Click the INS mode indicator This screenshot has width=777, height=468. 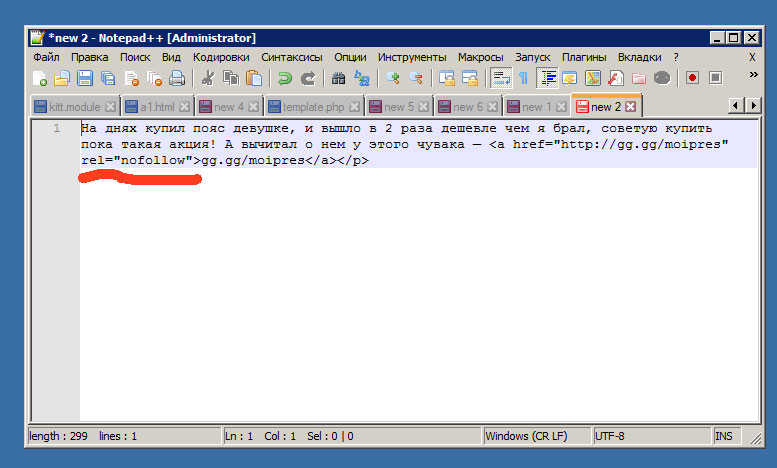tap(726, 436)
